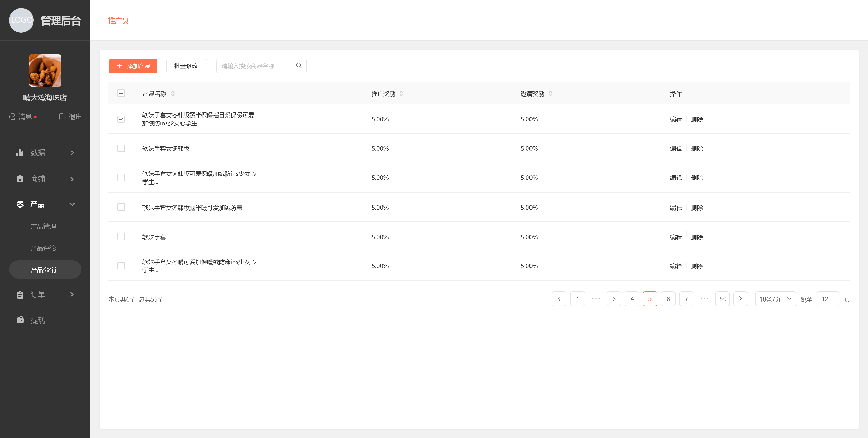Open 提现 withdrawal icon
This screenshot has width=868, height=438.
point(20,319)
